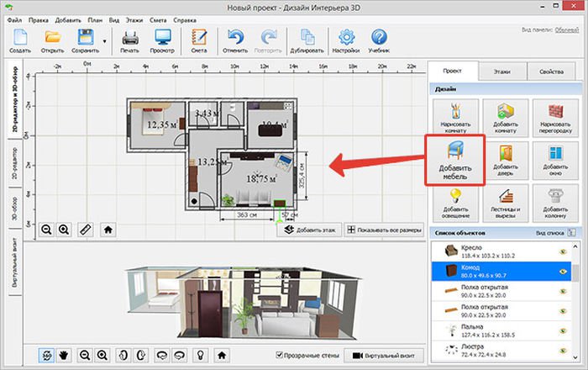Undo with the Отменить arrow

tap(236, 41)
